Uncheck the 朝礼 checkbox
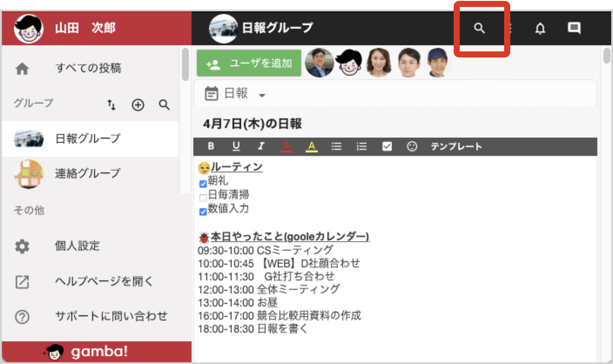The image size is (613, 364). (x=203, y=184)
